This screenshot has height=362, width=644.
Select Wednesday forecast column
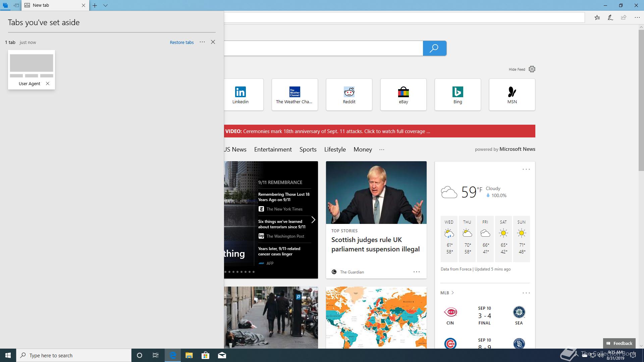coord(449,239)
